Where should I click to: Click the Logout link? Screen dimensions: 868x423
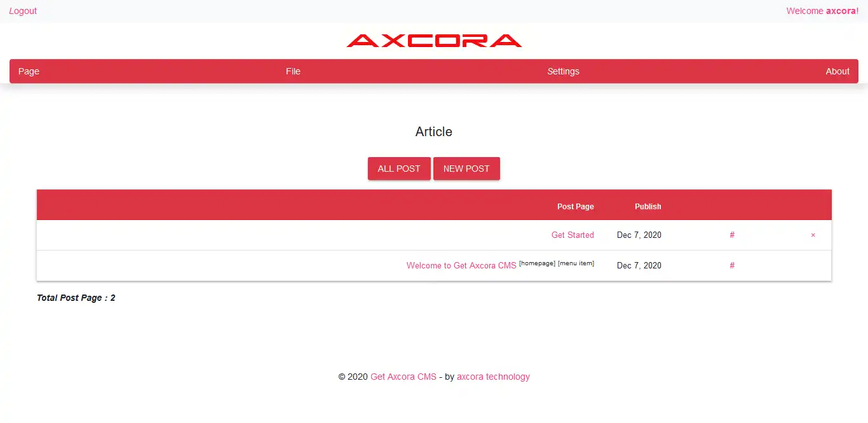23,11
